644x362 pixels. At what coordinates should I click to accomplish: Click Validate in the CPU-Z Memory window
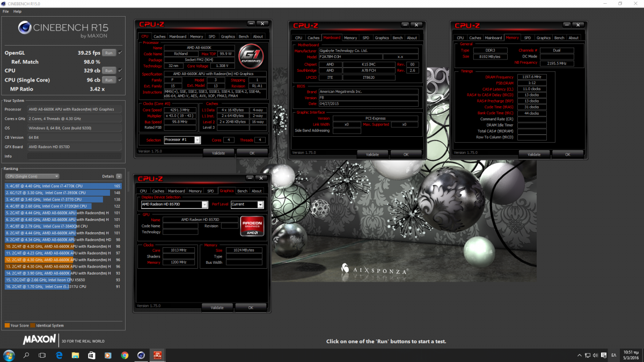[x=534, y=154]
